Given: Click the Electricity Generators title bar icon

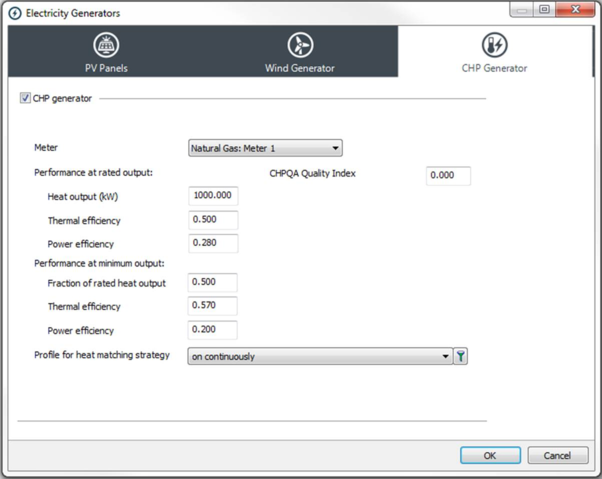Looking at the screenshot, I should coord(14,13).
